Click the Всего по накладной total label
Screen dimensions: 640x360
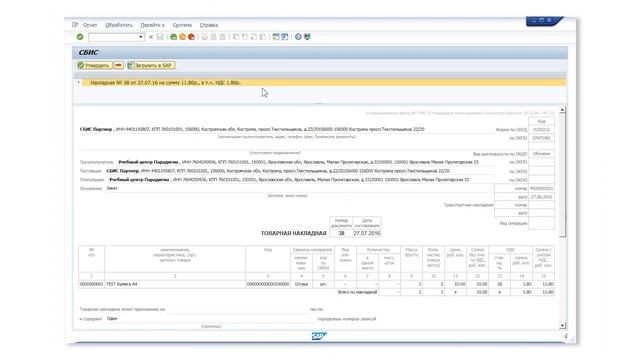[357, 292]
